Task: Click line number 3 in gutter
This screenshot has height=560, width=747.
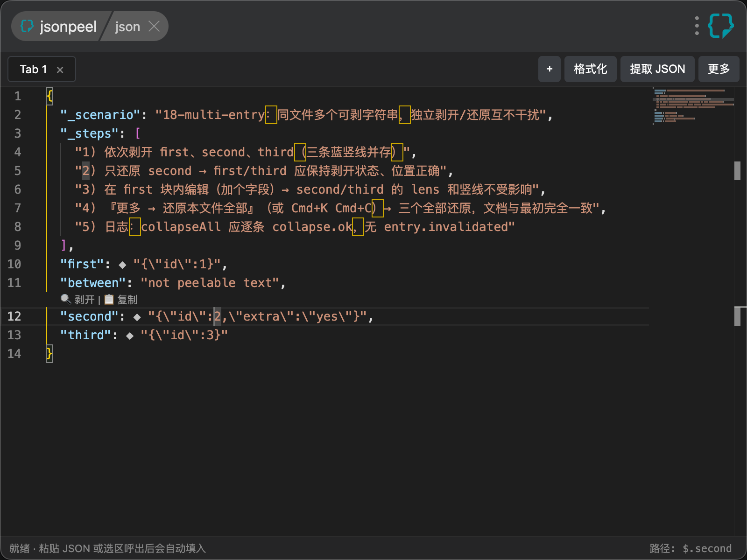Action: [x=18, y=133]
